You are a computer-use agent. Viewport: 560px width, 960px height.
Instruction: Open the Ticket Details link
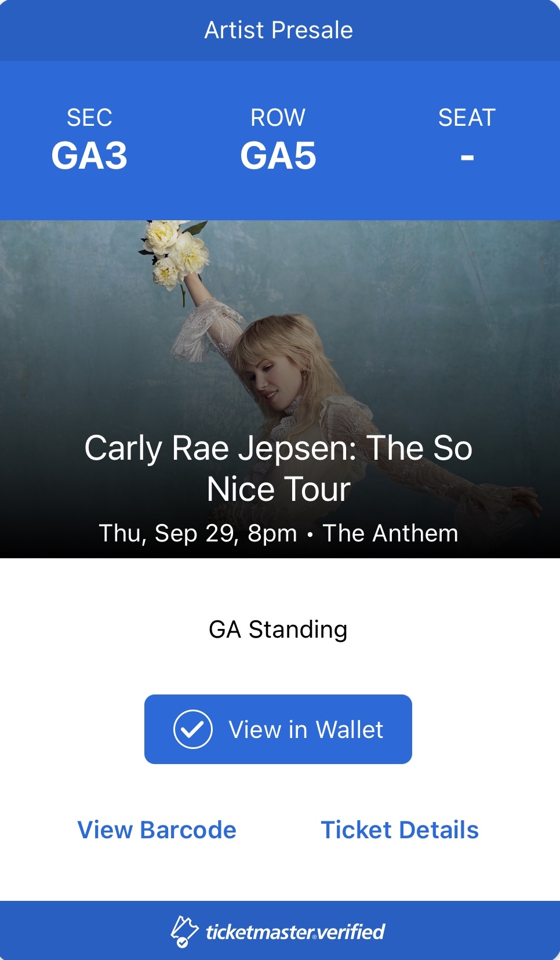tap(400, 830)
